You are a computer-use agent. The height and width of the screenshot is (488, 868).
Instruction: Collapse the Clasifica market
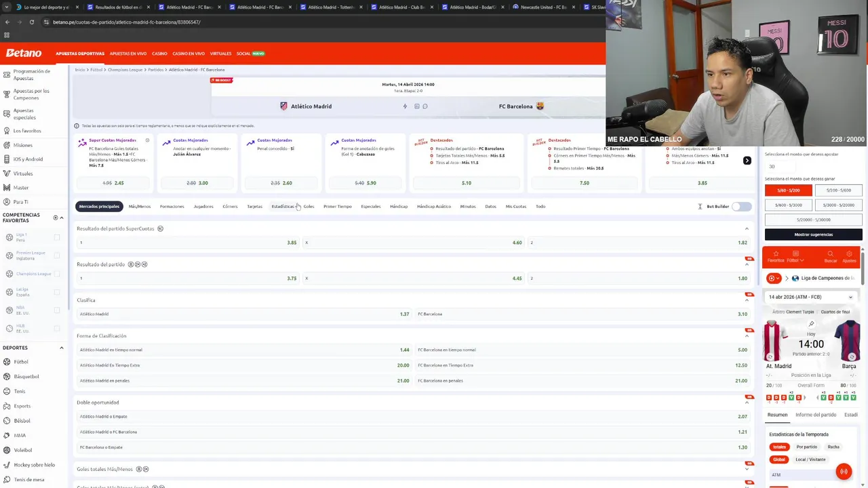coord(747,300)
